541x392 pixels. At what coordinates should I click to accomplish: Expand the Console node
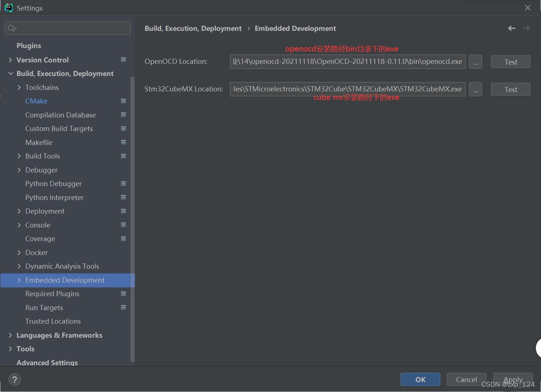coord(19,225)
